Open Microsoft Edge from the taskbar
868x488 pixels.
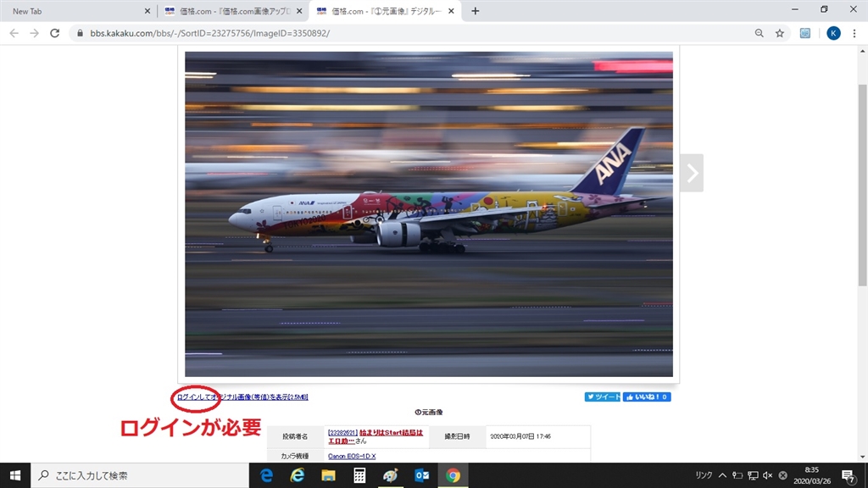coord(266,475)
